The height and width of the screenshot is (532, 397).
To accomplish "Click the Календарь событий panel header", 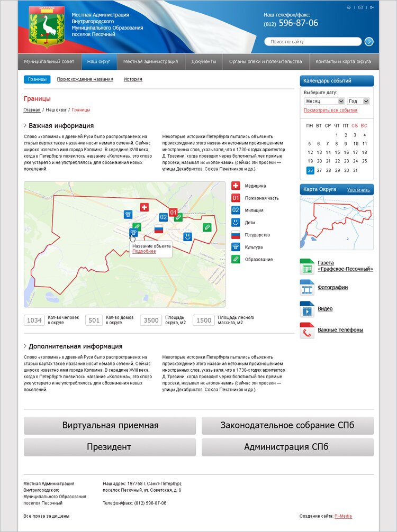I will coord(337,81).
